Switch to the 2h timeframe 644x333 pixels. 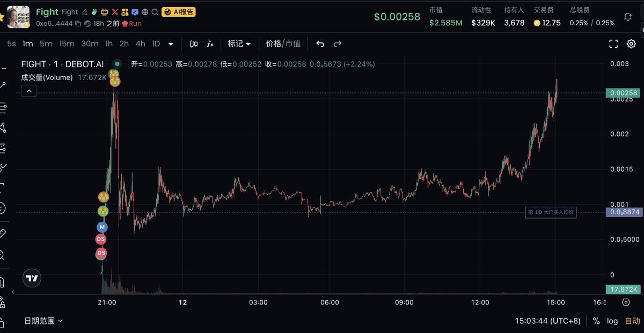click(x=124, y=44)
